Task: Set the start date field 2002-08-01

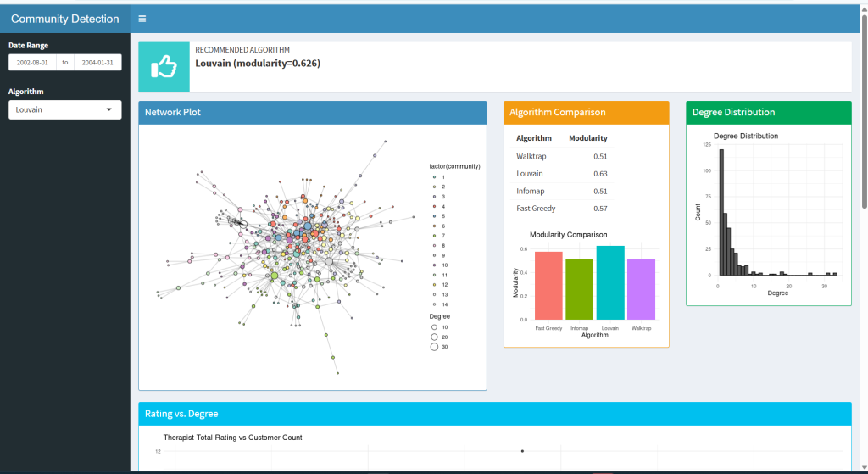Action: 32,62
